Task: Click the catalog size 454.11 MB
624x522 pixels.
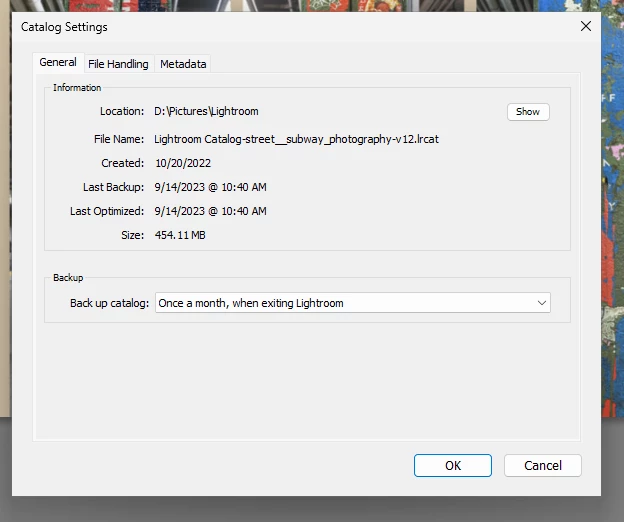Action: point(180,235)
